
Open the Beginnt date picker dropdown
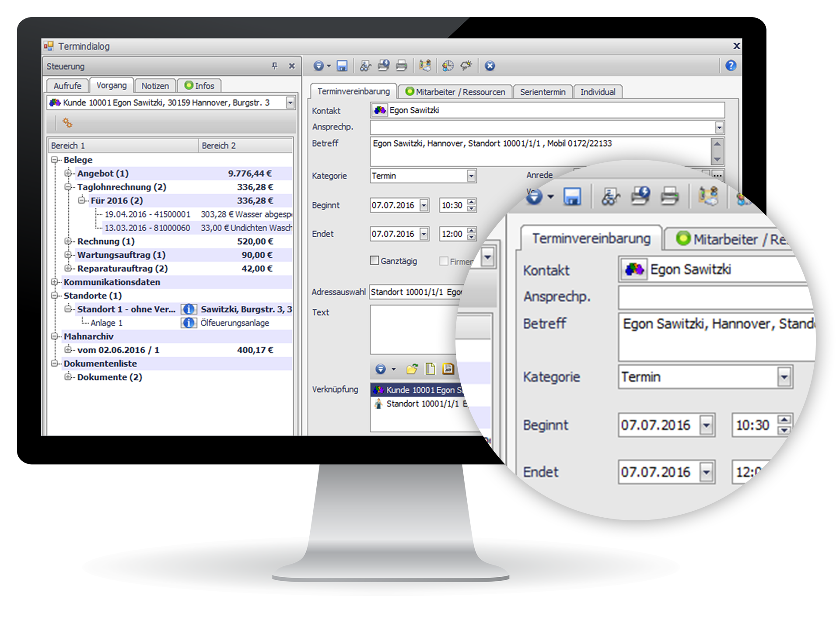pyautogui.click(x=423, y=205)
